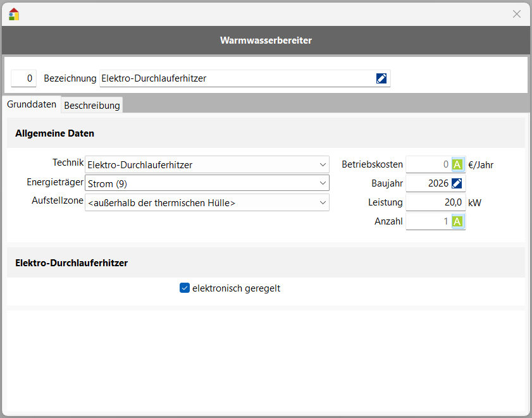Click the elektronisch geregelt label text
Screen dimensions: 532x418
click(236, 288)
